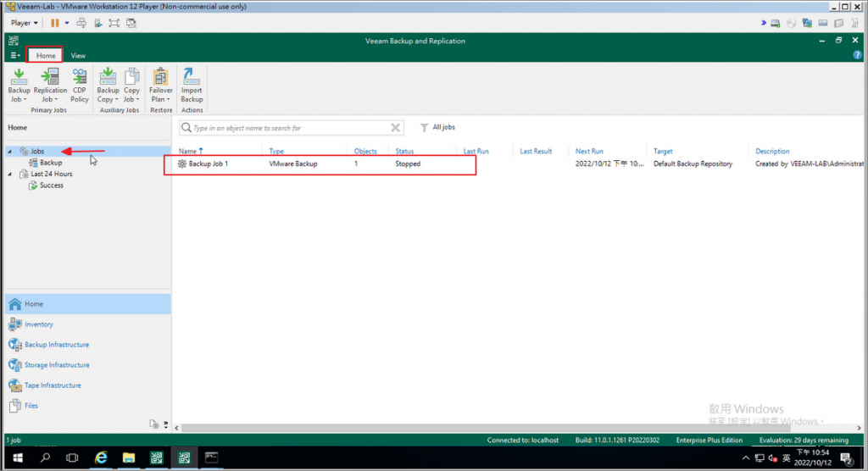Viewport: 868px width, 471px height.
Task: Clear the search box with the X icon
Action: 395,128
